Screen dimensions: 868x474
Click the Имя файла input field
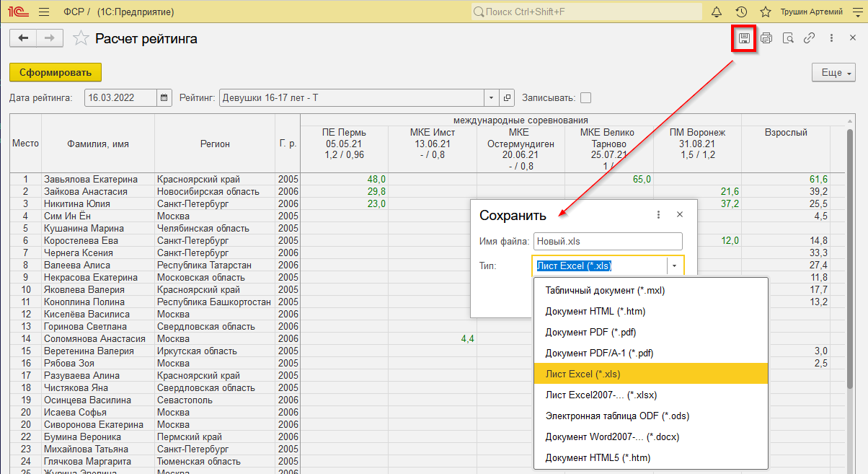point(608,241)
